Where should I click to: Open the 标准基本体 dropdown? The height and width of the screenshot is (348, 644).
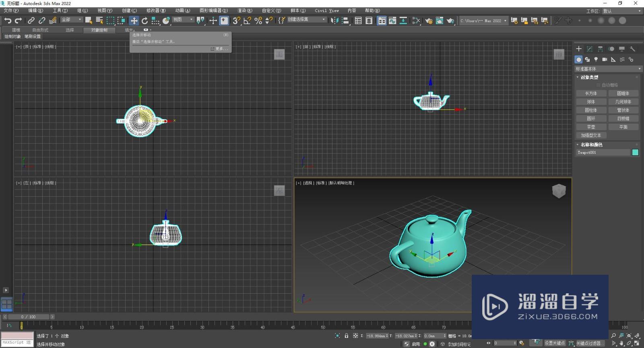click(608, 69)
